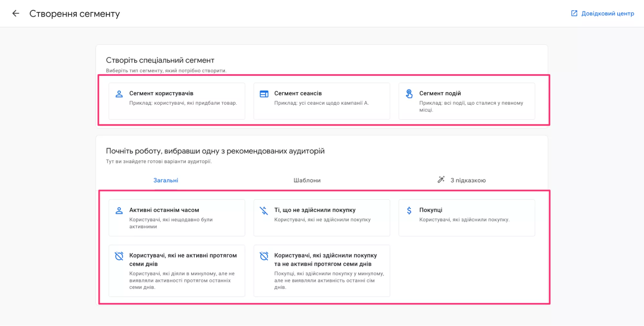The width and height of the screenshot is (644, 326).
Task: Click the external-link icon beside Довідковий центр
Action: click(574, 13)
